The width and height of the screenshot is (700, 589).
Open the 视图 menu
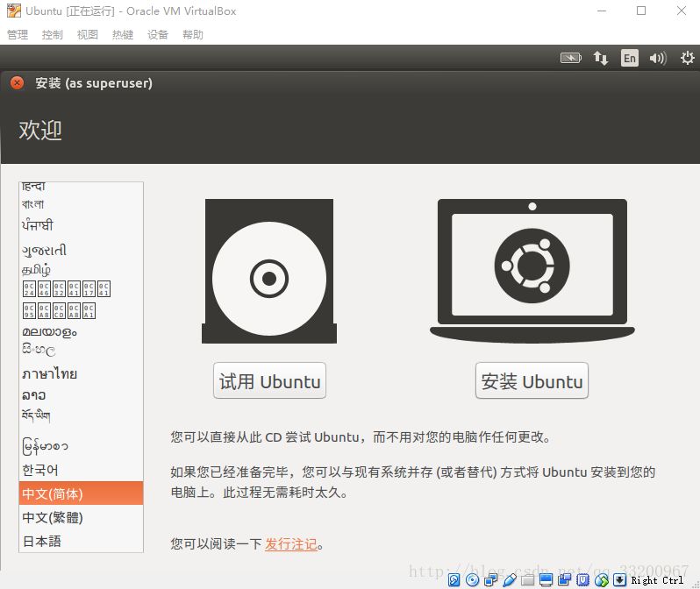pyautogui.click(x=88, y=34)
